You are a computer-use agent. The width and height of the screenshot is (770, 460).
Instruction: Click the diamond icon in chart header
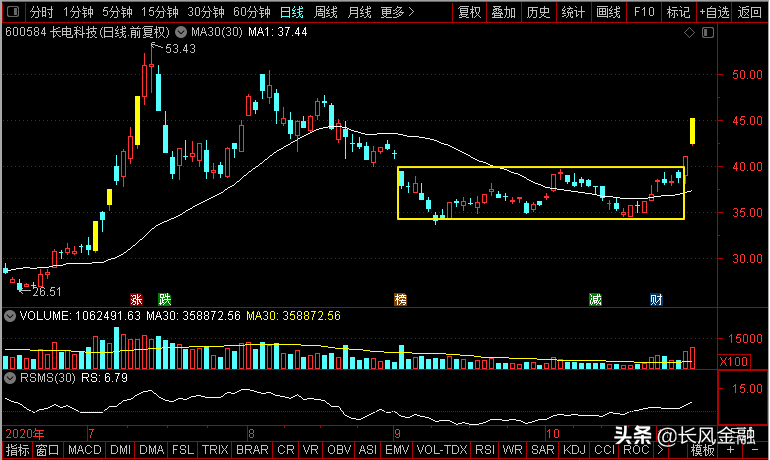pyautogui.click(x=688, y=33)
